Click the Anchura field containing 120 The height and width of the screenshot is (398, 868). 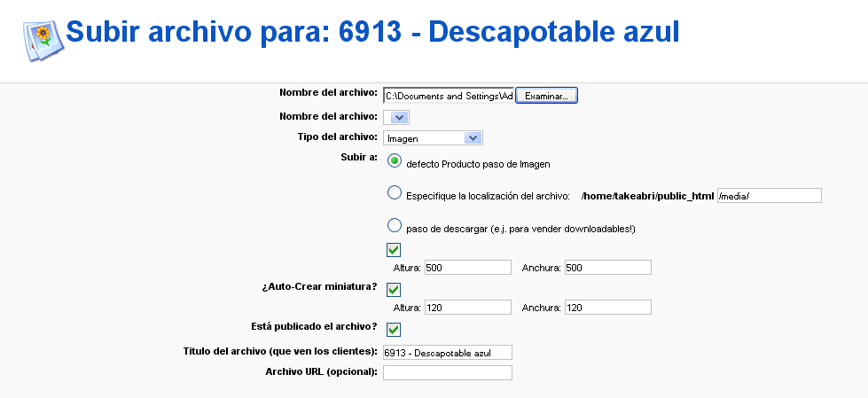(x=608, y=308)
